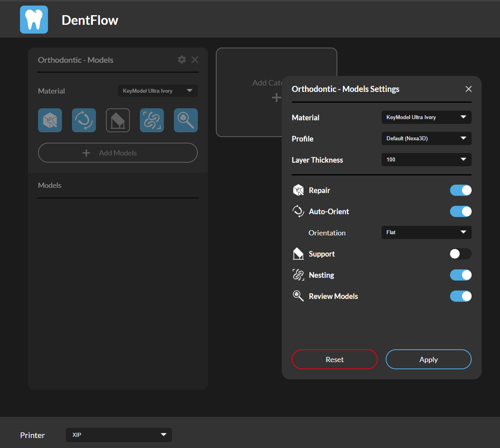Select the Auto-Orient icon in the toolbar
This screenshot has width=500, height=448.
click(x=84, y=120)
